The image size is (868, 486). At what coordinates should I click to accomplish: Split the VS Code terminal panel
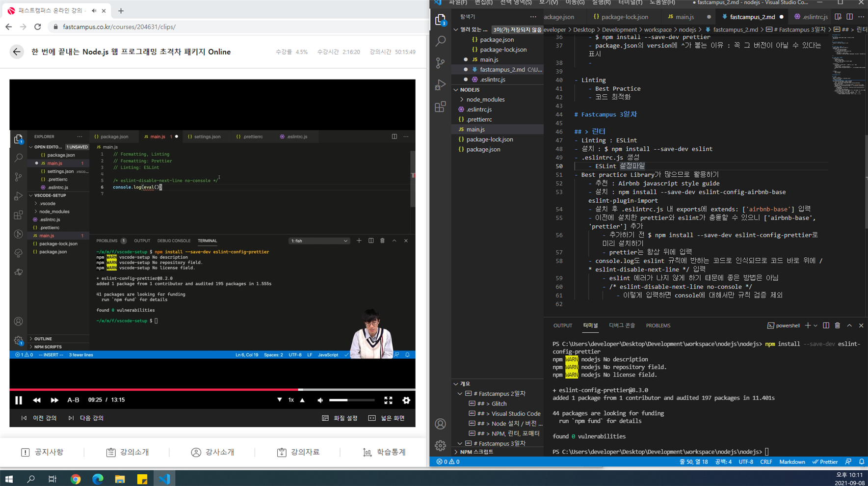826,325
